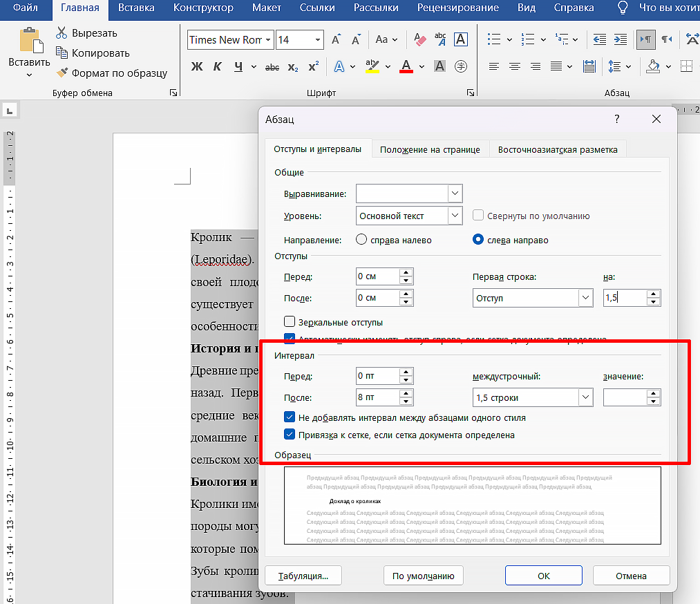Click the spacing 'После' 8 пт field
This screenshot has height=604, width=700.
coord(378,397)
